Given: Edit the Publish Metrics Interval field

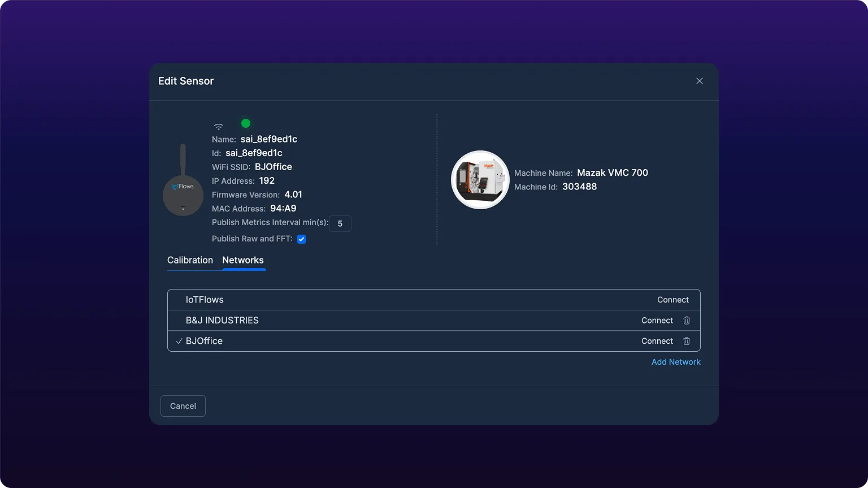Looking at the screenshot, I should tap(340, 224).
